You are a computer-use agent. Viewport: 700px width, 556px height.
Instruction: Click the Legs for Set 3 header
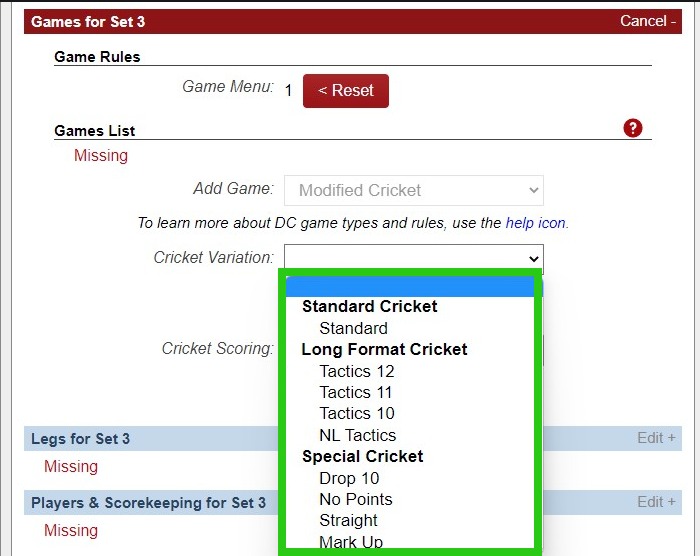point(81,439)
